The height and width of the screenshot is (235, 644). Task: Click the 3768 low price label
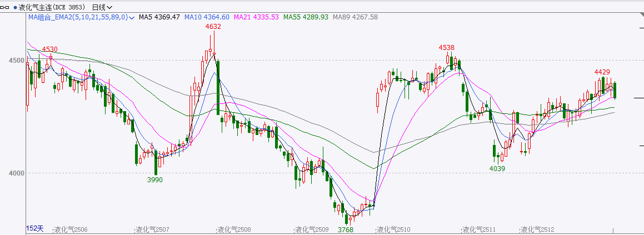click(x=346, y=229)
